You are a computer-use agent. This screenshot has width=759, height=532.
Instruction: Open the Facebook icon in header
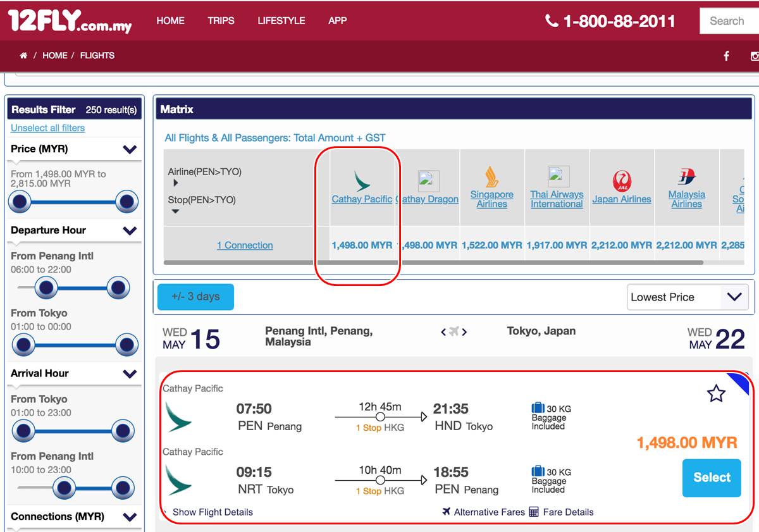pyautogui.click(x=726, y=56)
